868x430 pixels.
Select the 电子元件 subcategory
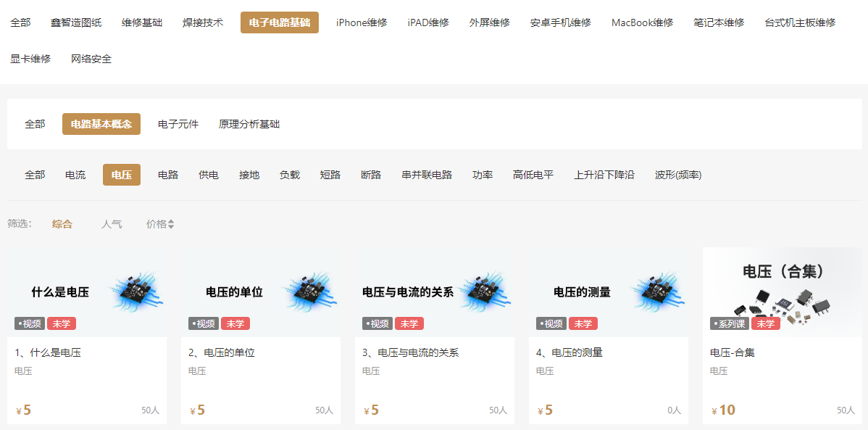click(x=178, y=124)
